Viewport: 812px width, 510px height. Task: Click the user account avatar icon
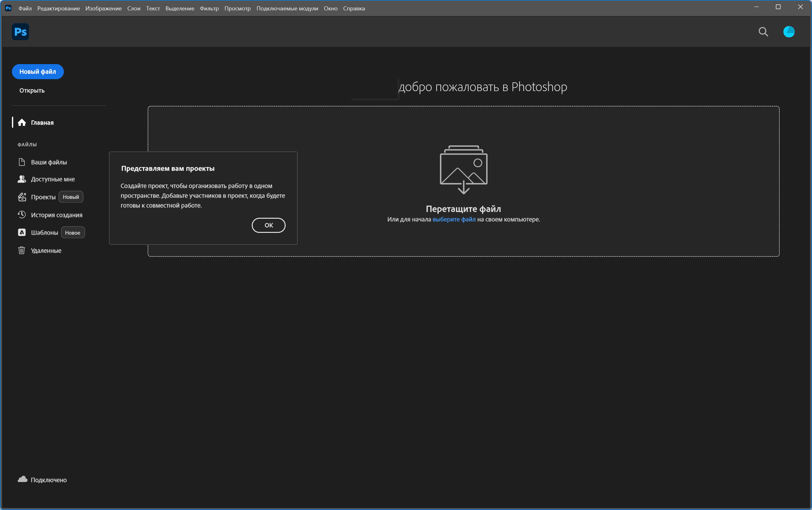pyautogui.click(x=789, y=32)
